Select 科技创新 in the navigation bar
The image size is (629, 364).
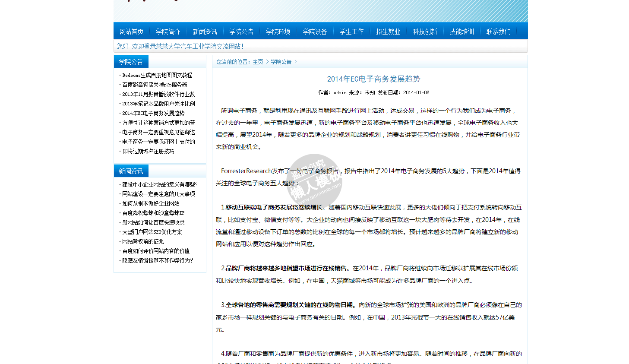(425, 32)
